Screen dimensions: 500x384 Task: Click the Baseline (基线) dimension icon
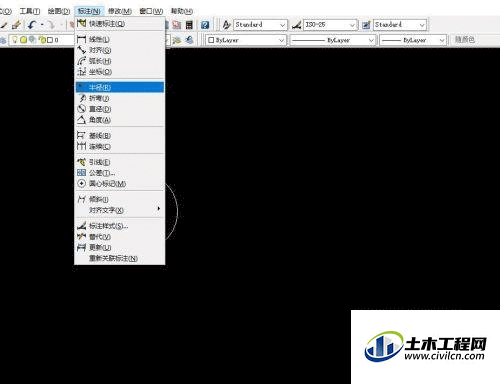coord(81,135)
